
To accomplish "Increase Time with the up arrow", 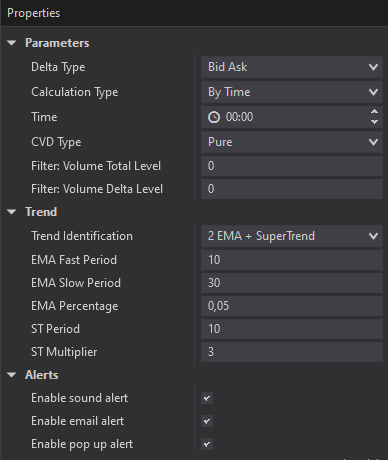I will coord(374,112).
